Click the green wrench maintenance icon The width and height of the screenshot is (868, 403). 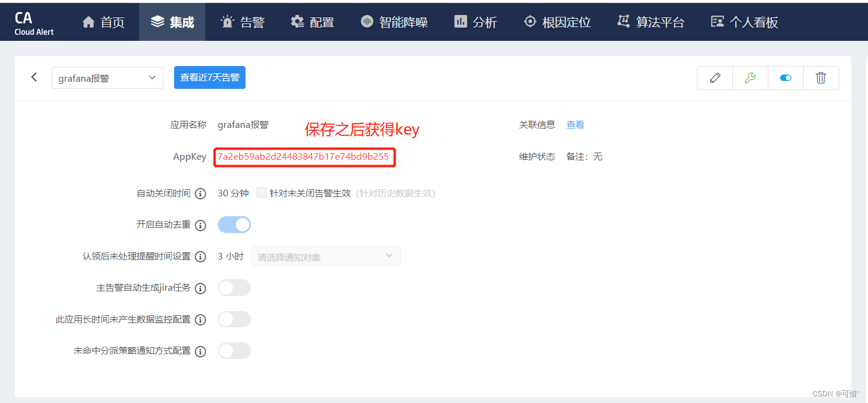point(750,78)
